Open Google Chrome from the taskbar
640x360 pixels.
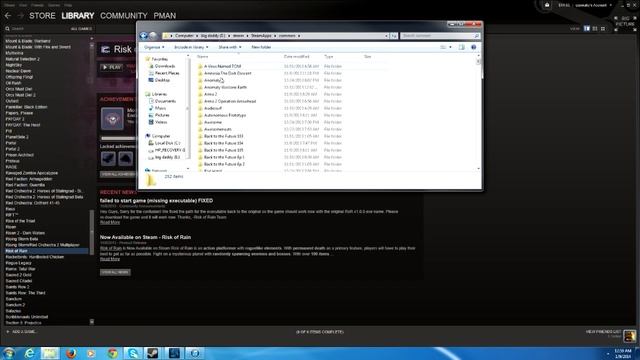tap(113, 353)
